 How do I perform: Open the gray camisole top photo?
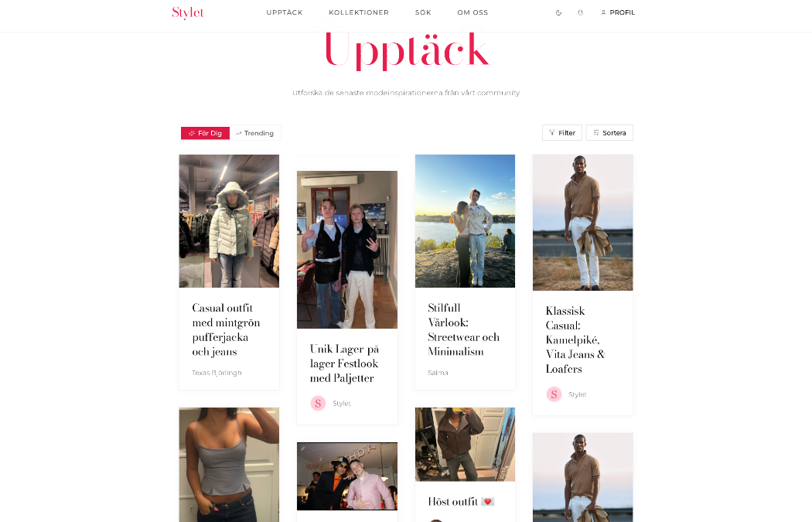click(229, 465)
